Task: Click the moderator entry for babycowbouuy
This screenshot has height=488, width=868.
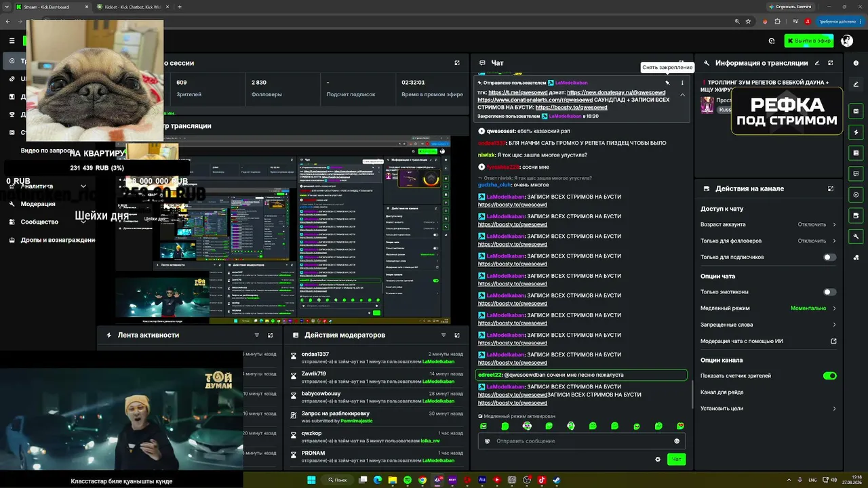Action: coord(376,397)
